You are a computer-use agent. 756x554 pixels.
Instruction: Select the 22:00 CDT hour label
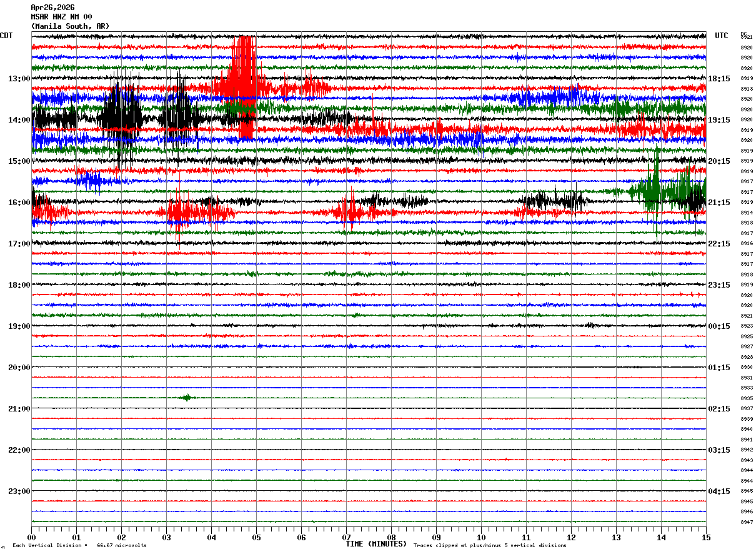19,450
